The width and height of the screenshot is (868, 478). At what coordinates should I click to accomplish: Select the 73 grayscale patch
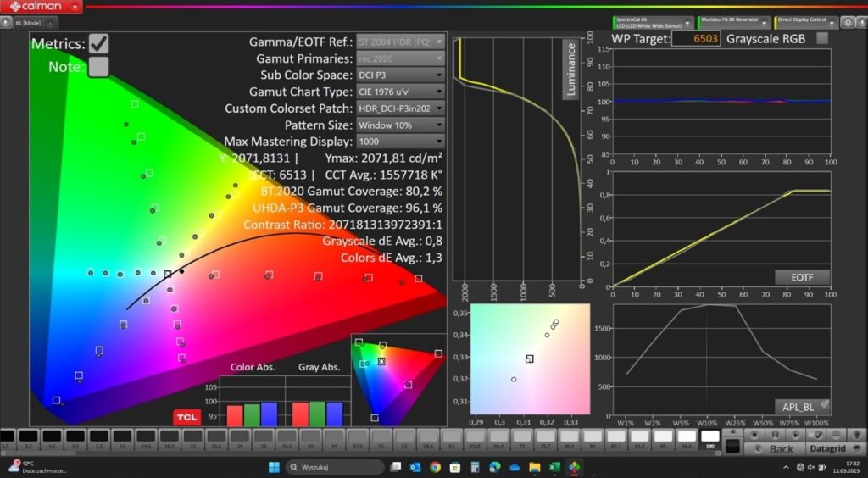[522, 439]
